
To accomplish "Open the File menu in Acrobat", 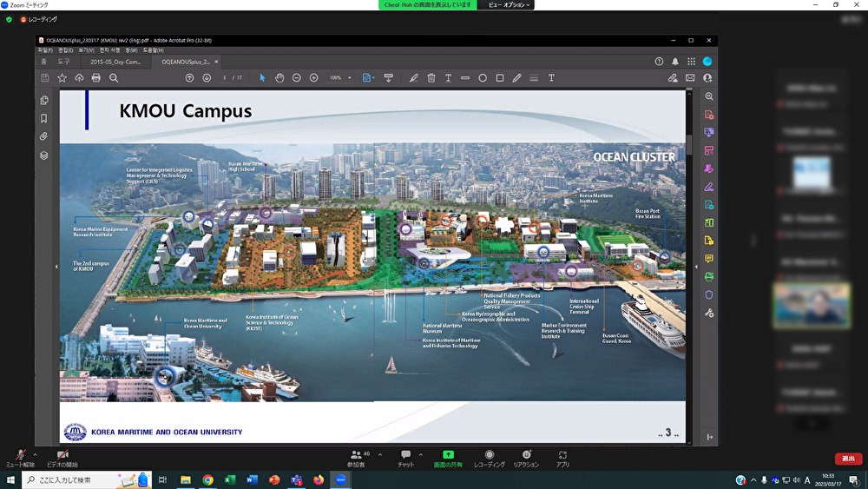I will pyautogui.click(x=45, y=50).
